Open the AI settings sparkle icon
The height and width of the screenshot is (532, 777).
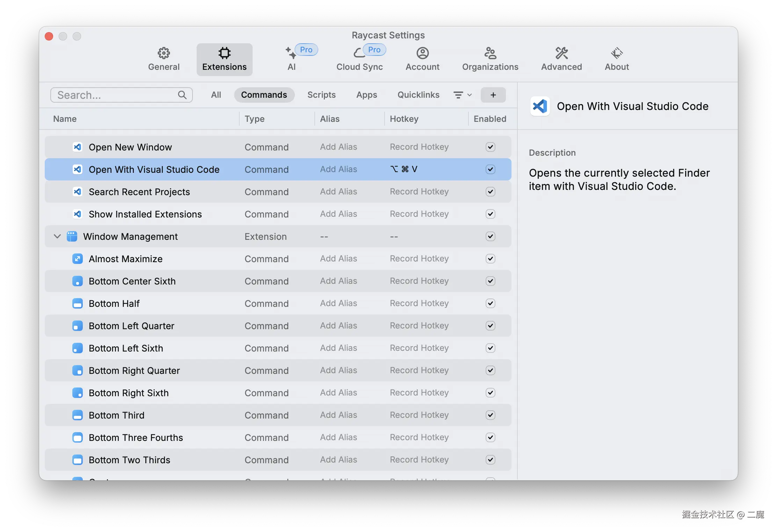click(291, 53)
